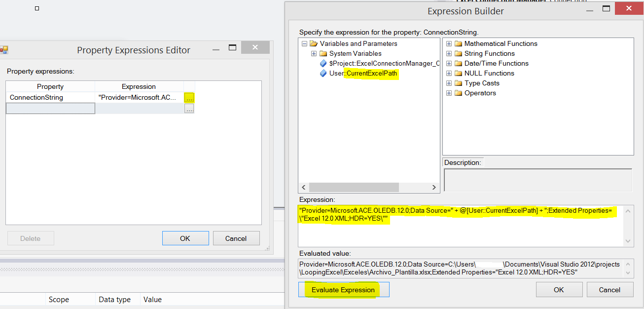The height and width of the screenshot is (309, 644).
Task: Click the Expression column header in property grid
Action: click(139, 86)
